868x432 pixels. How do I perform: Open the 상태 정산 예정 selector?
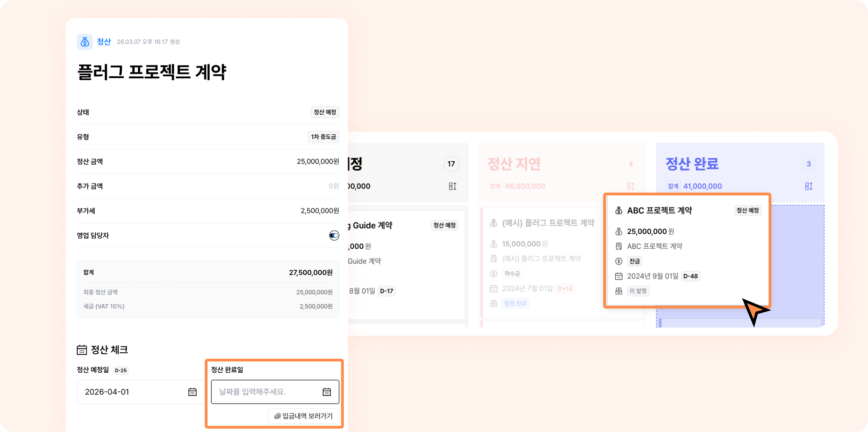coord(324,112)
